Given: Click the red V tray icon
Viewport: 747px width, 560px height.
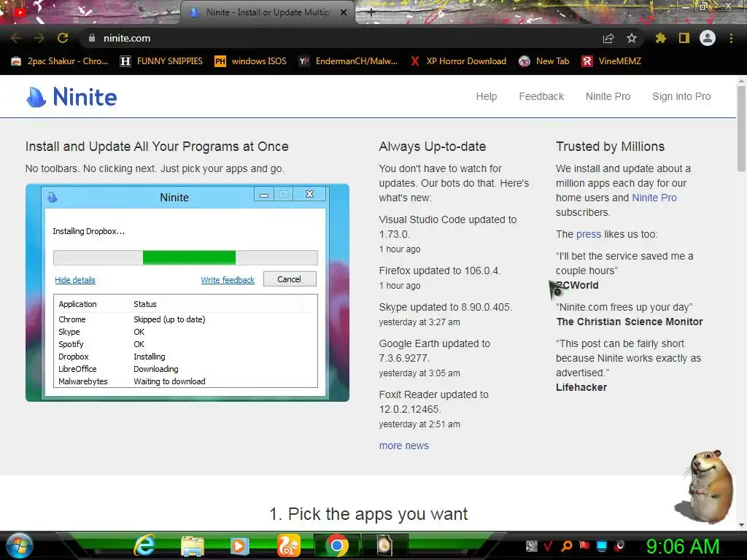Looking at the screenshot, I should tap(549, 546).
